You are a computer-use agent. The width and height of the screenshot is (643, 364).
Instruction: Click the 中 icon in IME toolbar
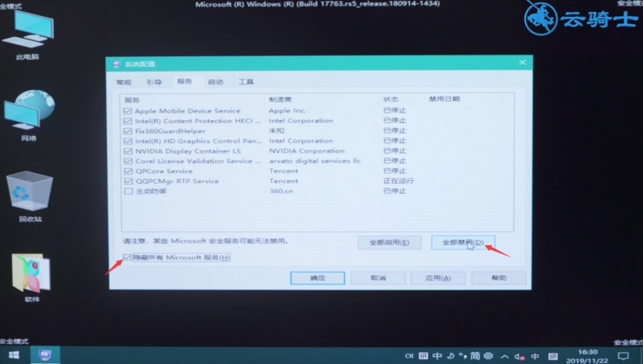437,356
